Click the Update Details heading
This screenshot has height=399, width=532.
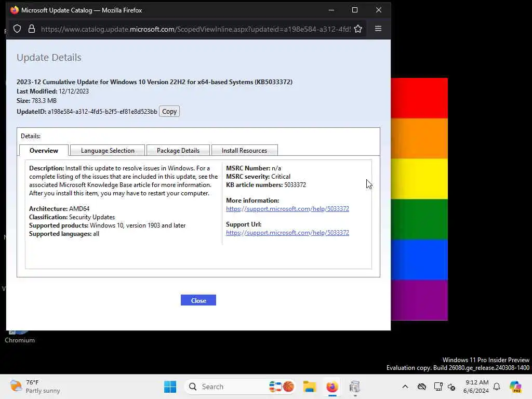[49, 57]
